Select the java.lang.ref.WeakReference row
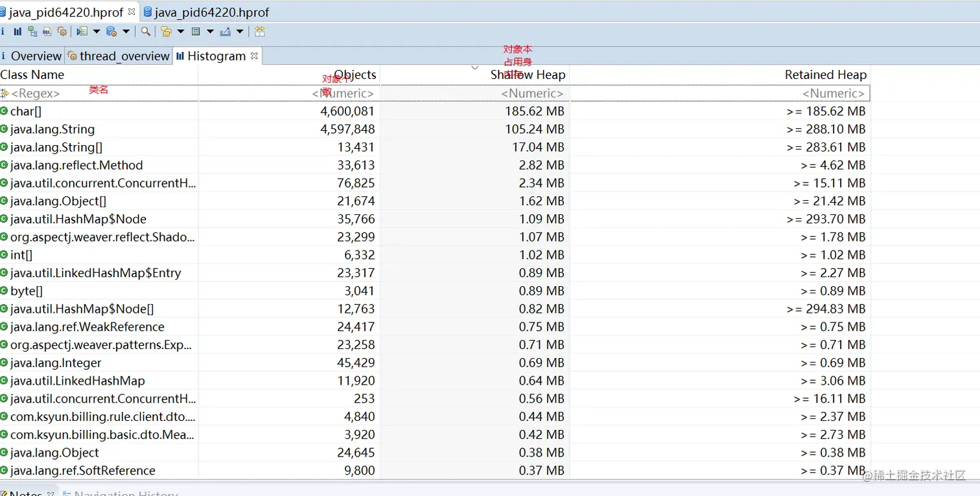 point(435,326)
